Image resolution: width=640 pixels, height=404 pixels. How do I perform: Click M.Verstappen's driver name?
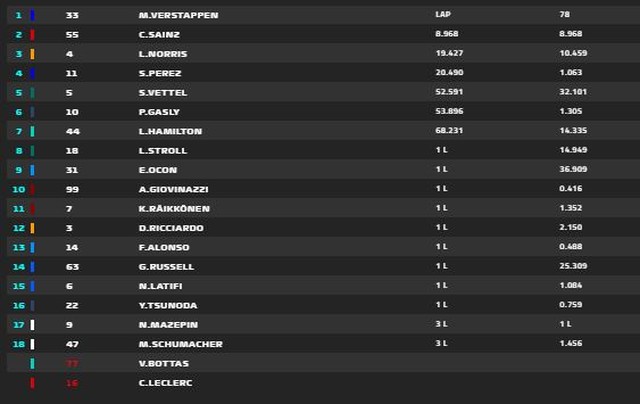[178, 16]
